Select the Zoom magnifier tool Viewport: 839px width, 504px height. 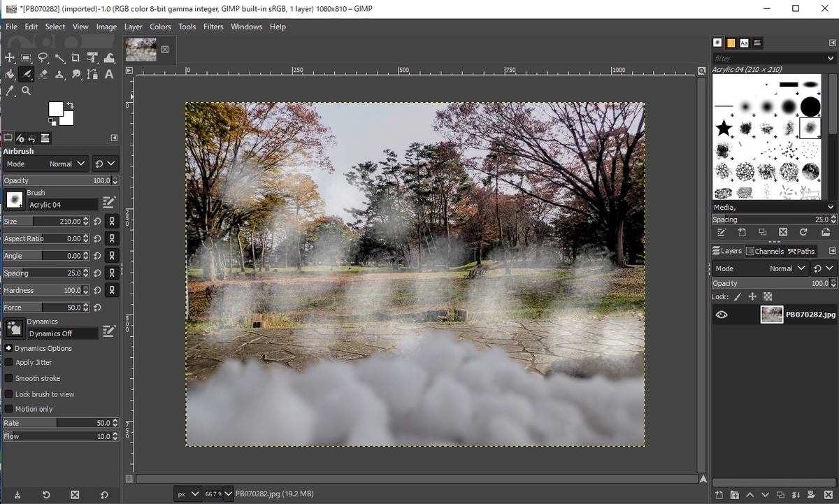(27, 91)
